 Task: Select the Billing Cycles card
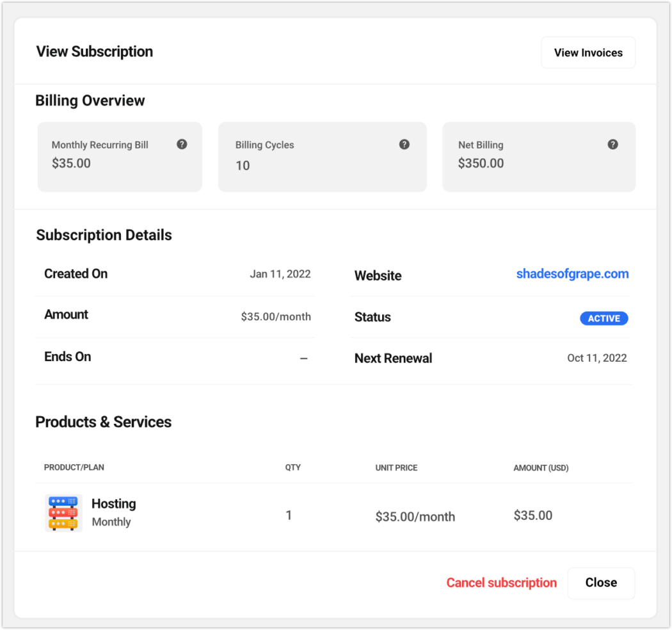coord(323,156)
